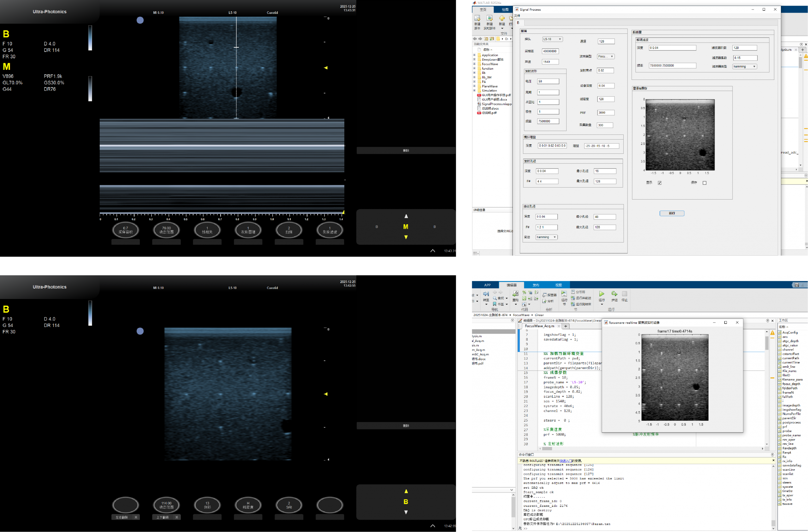The height and width of the screenshot is (532, 808).
Task: Click the 书签 bookmark icon
Action: (495, 304)
